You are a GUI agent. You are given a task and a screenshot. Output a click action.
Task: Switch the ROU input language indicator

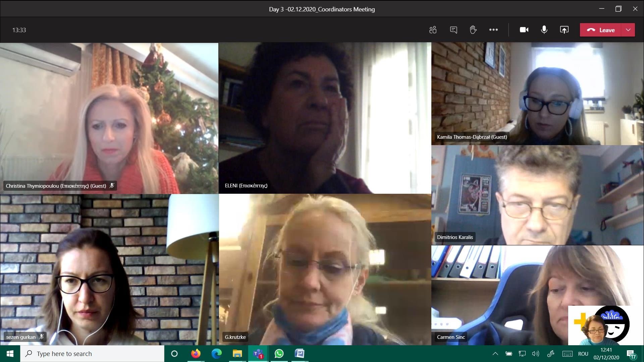tap(583, 354)
